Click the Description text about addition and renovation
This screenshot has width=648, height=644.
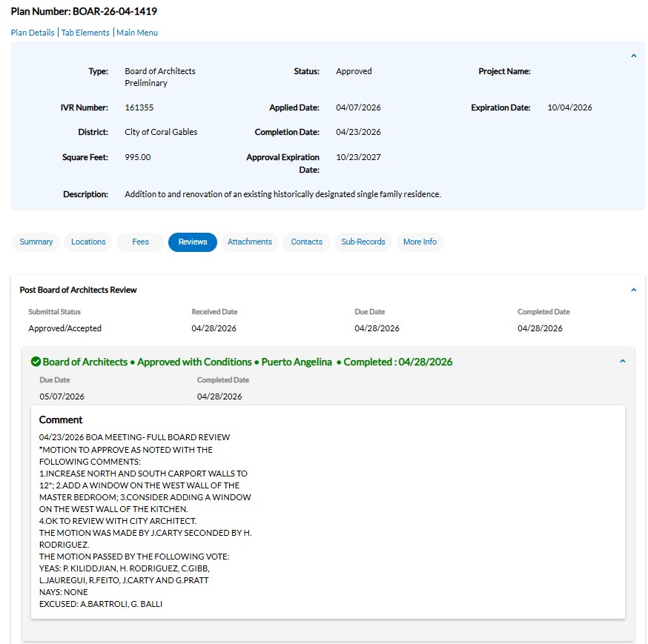(x=282, y=194)
